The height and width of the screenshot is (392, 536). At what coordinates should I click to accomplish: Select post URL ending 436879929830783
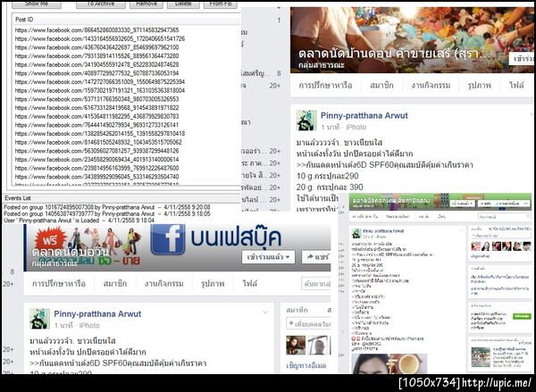coord(96,116)
